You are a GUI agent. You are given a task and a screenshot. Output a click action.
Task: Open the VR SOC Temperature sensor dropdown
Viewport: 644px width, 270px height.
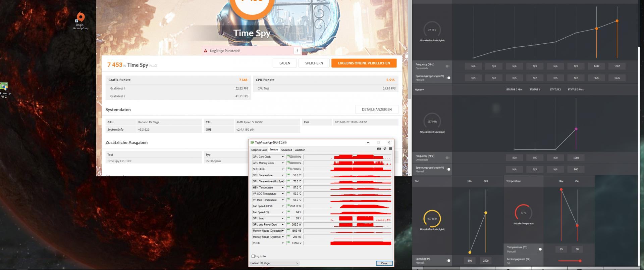[x=282, y=194]
